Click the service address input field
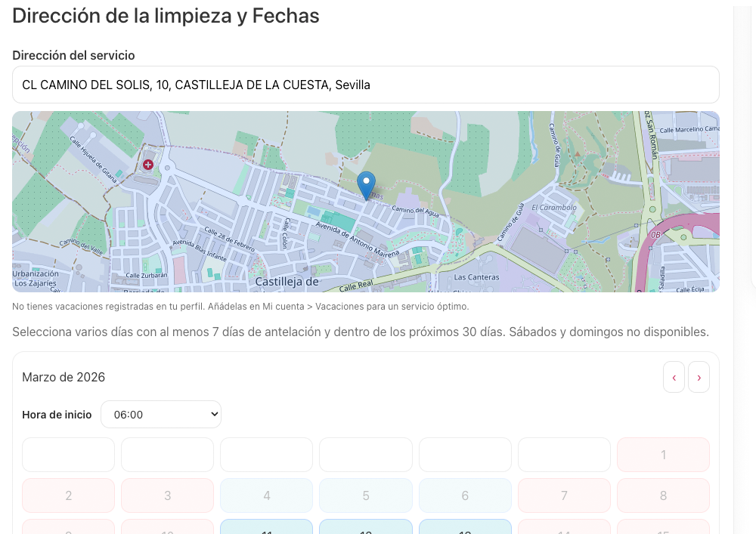Viewport: 756px width, 534px height. [x=366, y=85]
